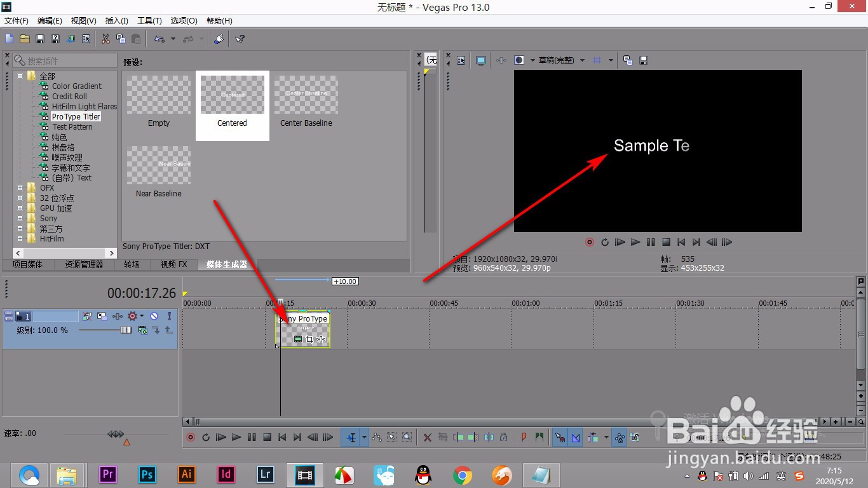Image resolution: width=868 pixels, height=488 pixels.
Task: Switch to the 视频 FX tab
Action: tap(173, 264)
